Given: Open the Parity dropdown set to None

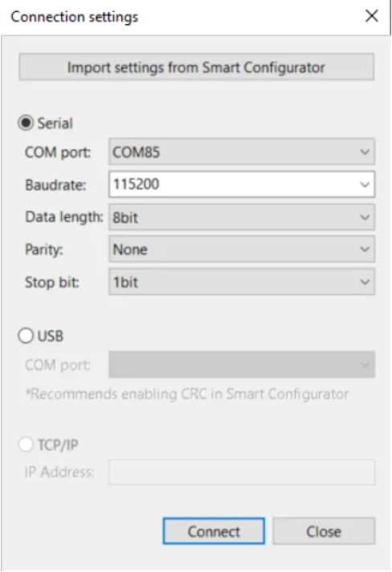Looking at the screenshot, I should (242, 249).
